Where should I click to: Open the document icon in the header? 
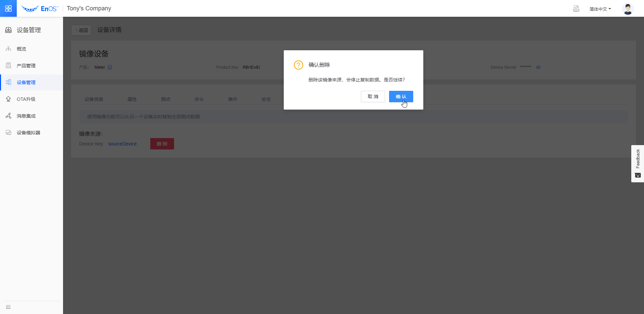point(576,9)
